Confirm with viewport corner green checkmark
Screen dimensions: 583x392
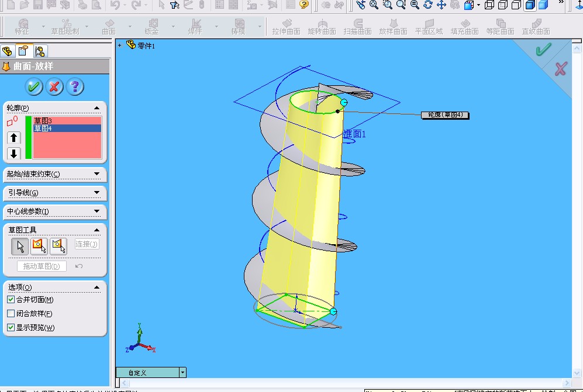543,48
